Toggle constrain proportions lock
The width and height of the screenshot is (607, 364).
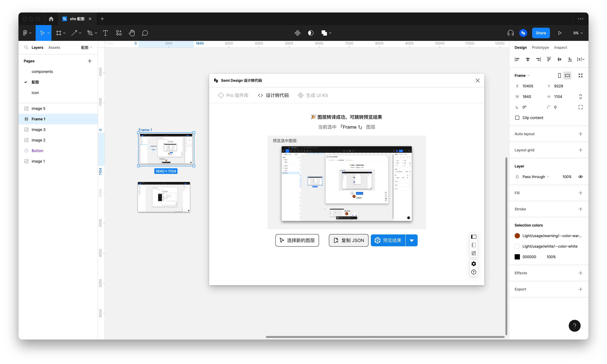(x=580, y=97)
